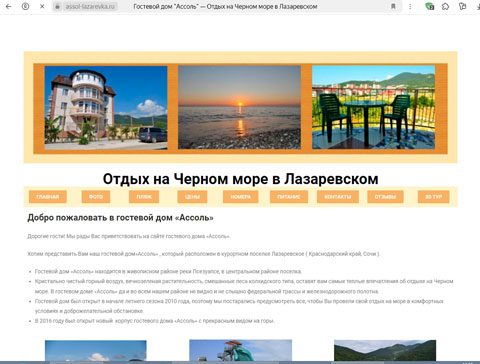Click the bullet about 'реки Псезуапсе'
The height and width of the screenshot is (364, 480).
pos(168,271)
